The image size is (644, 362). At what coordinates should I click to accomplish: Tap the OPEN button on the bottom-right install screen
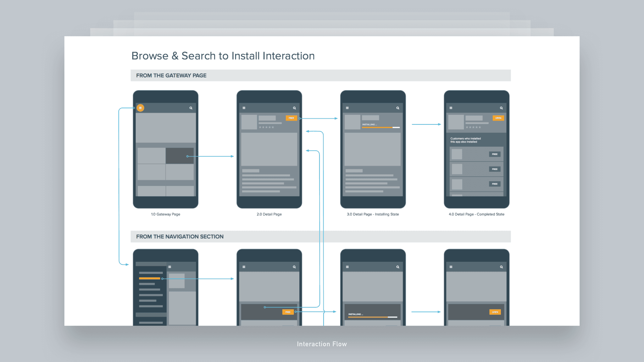495,312
